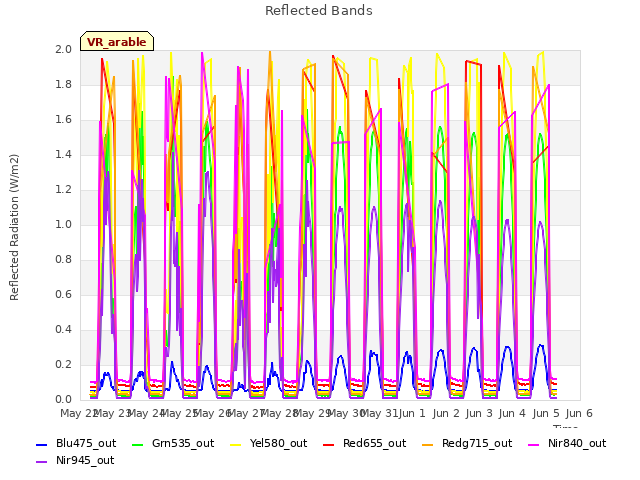
Task: Toggle the Grn535_out legend entry
Action: point(173,443)
